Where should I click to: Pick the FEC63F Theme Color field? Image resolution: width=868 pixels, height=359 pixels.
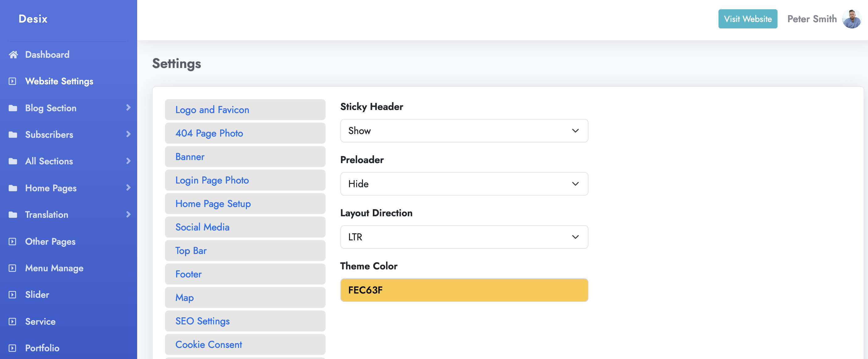[464, 290]
